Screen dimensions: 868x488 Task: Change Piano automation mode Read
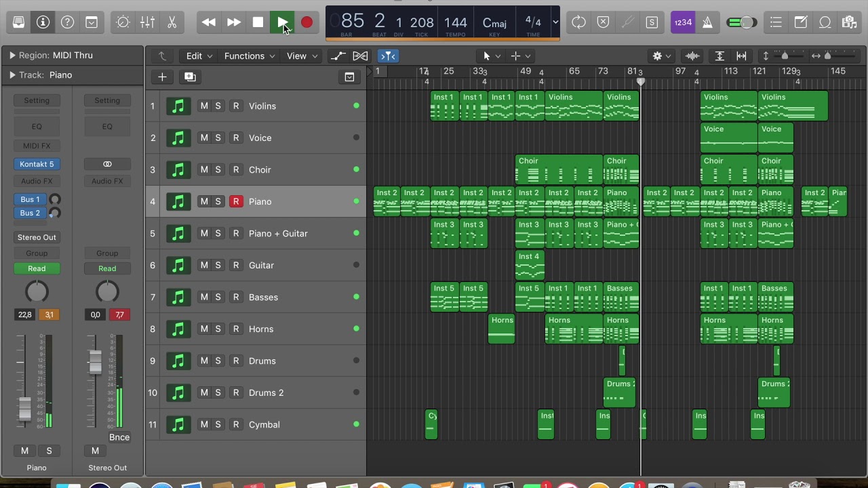(37, 268)
